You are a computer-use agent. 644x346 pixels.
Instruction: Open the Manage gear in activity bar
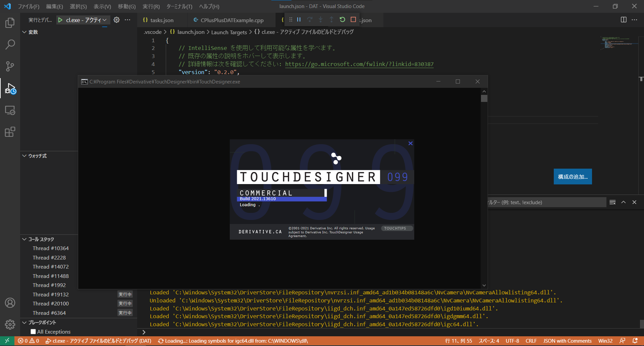10,324
